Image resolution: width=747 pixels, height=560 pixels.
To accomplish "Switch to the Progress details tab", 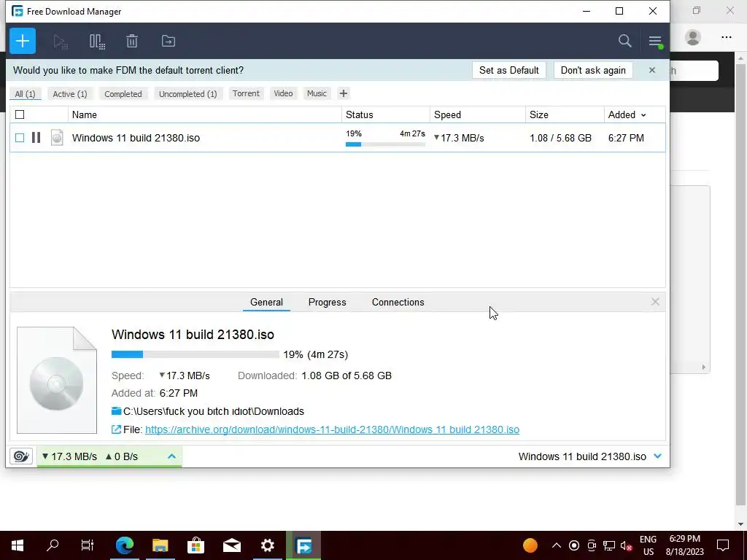I will coord(328,302).
